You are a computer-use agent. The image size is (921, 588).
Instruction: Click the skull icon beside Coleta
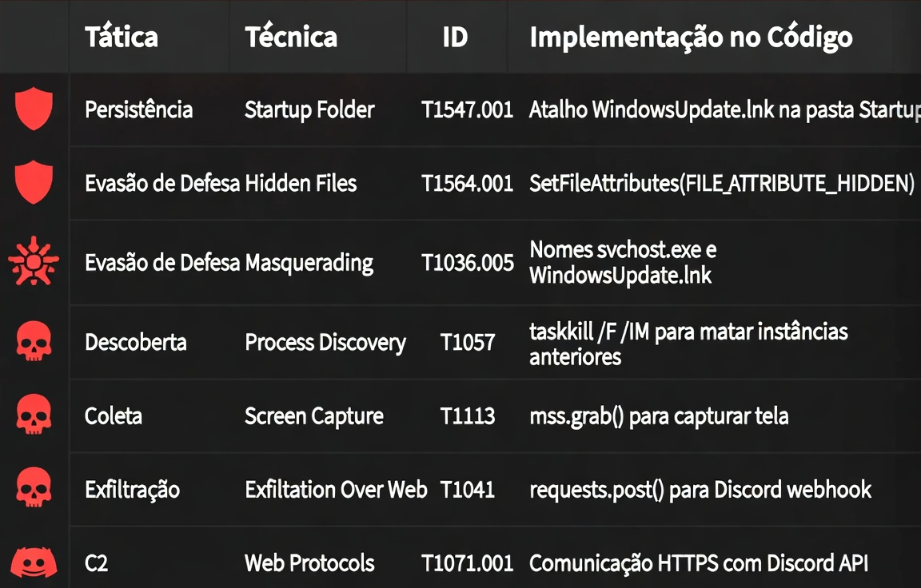click(34, 415)
